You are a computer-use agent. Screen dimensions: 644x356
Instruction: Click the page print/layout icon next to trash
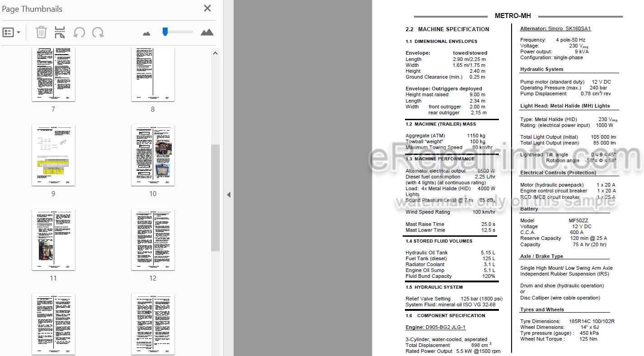tap(60, 33)
